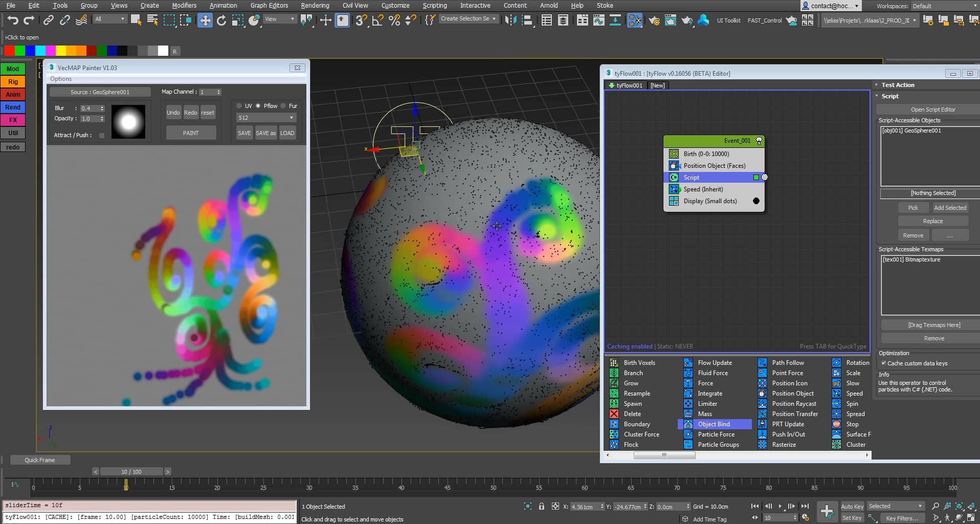Open the Curve Editor icon
Viewport: 980px width, 524px height.
599,20
